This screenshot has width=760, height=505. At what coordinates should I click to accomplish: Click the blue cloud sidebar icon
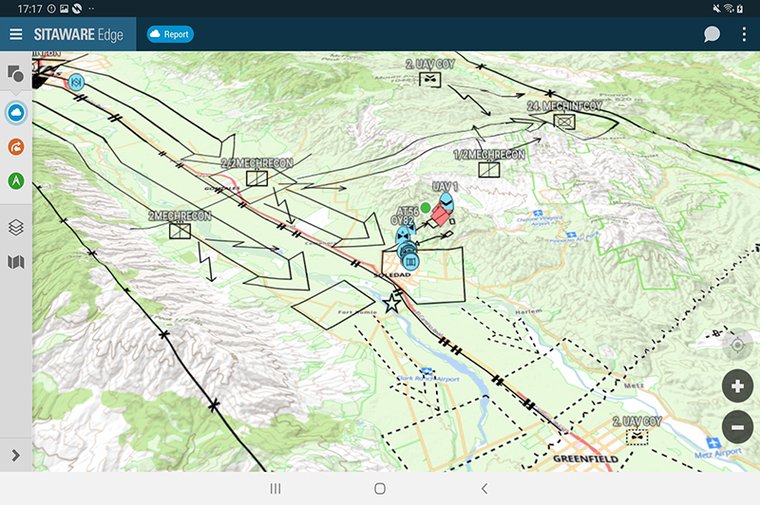[16, 111]
